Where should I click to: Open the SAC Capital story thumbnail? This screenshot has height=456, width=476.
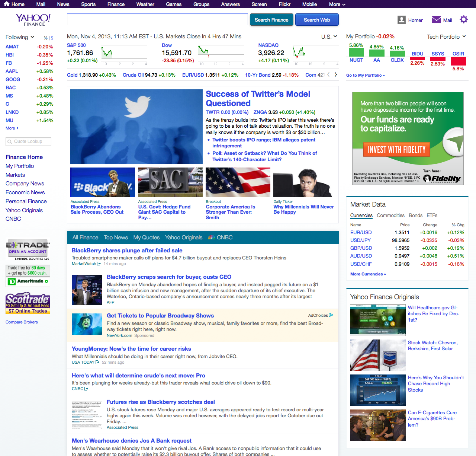click(x=170, y=182)
